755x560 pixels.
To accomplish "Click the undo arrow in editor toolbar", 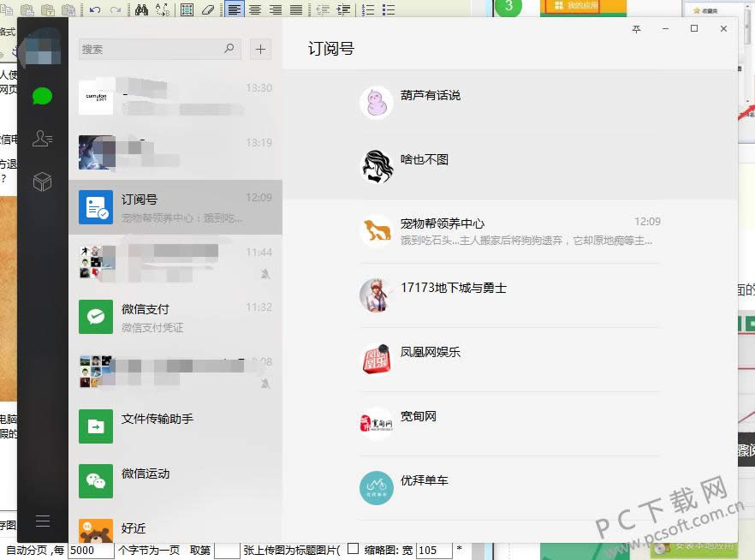I will pos(94,9).
